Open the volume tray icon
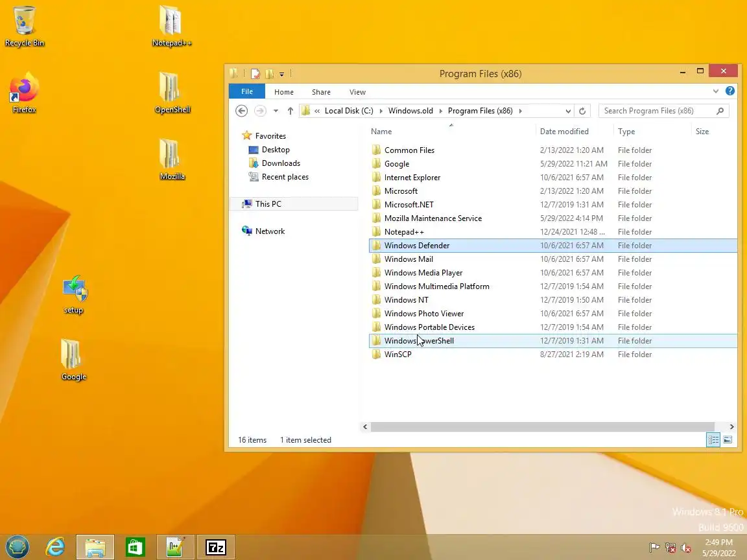The image size is (747, 560). 686,548
